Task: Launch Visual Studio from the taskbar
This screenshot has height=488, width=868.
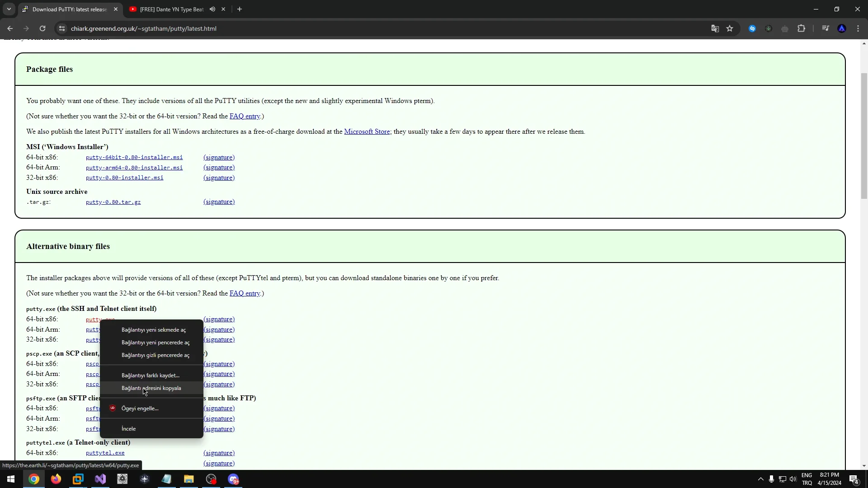Action: 100,479
